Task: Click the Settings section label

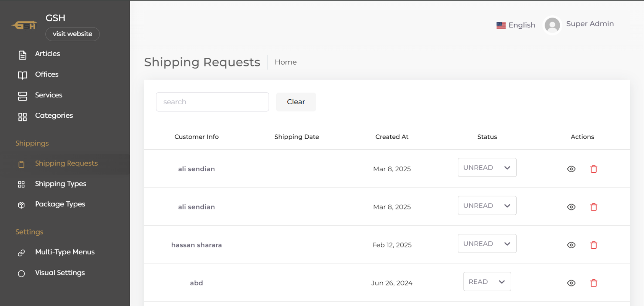Action: pyautogui.click(x=29, y=232)
